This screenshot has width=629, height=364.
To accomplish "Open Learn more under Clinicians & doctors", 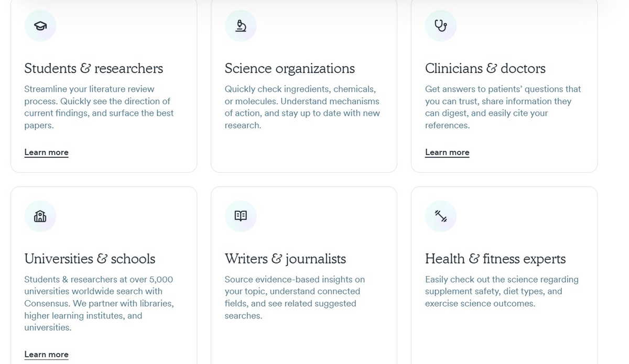I will pyautogui.click(x=447, y=152).
